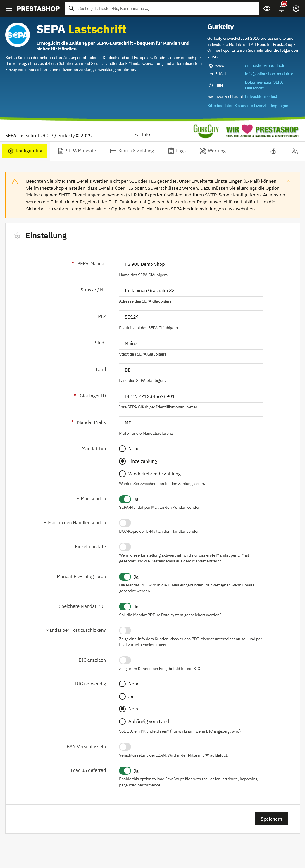Enable the BIC anzeigen toggle
Viewport: 305px width, 868px height.
pos(125,660)
